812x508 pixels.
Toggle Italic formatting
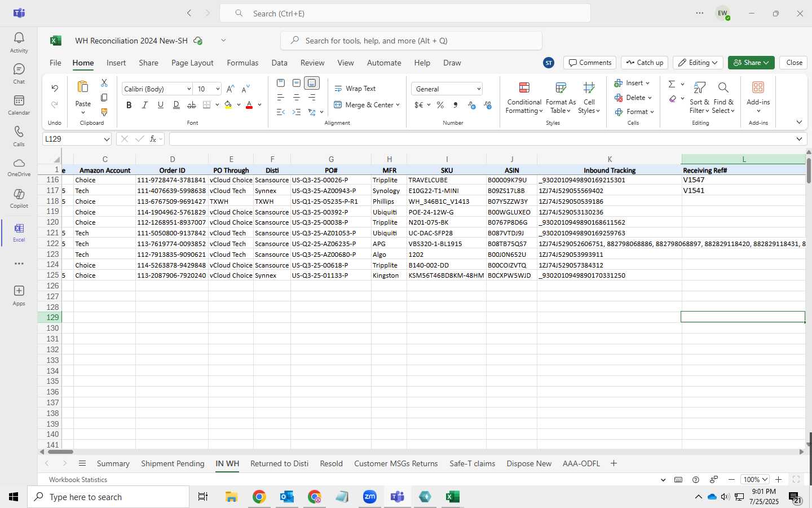pyautogui.click(x=145, y=105)
